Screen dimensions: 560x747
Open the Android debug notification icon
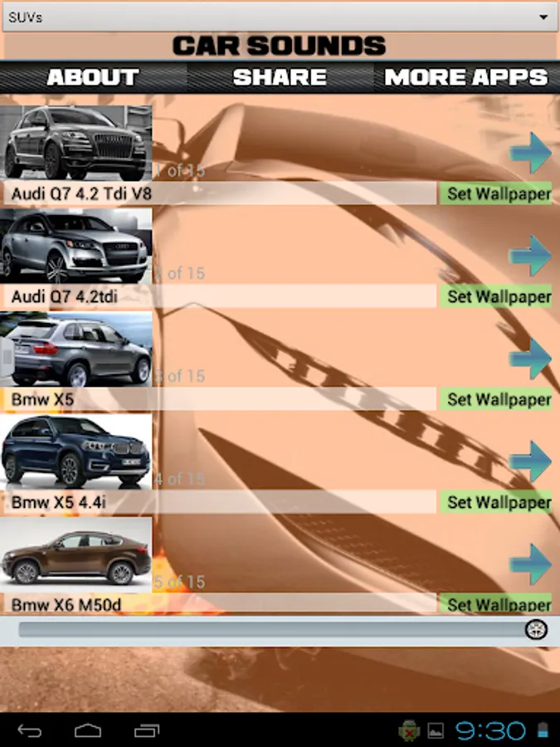click(x=409, y=730)
